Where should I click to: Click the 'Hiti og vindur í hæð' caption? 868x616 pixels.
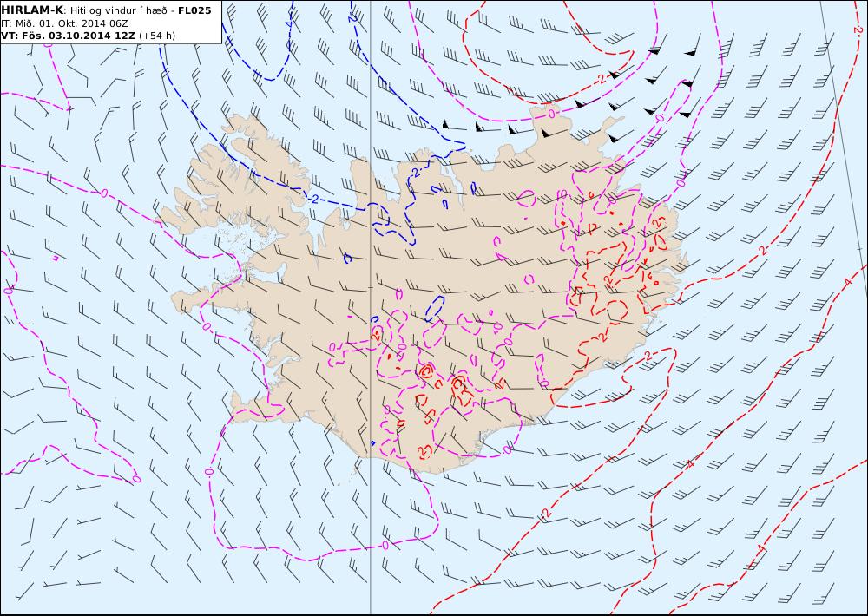[x=118, y=11]
